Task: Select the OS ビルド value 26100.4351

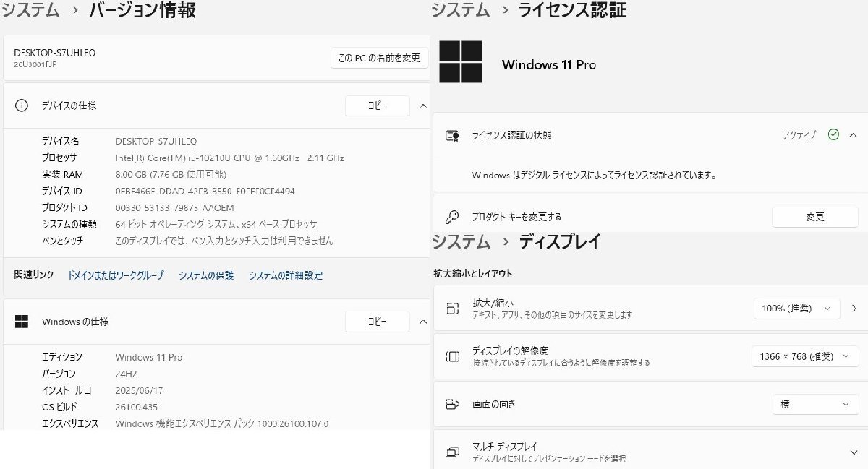Action: click(x=139, y=407)
